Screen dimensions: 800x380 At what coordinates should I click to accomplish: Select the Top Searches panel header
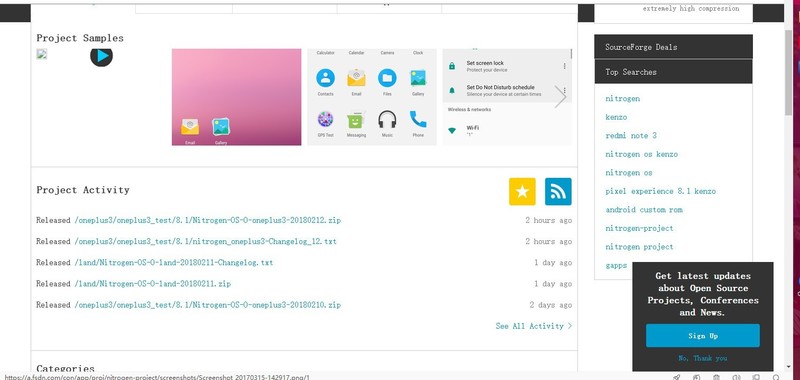(673, 72)
